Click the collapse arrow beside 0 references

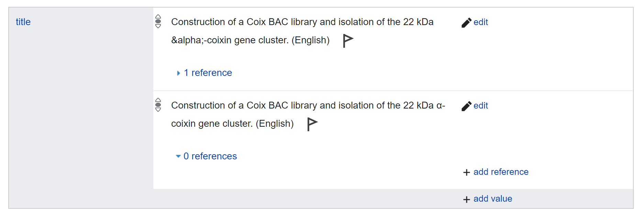click(178, 156)
